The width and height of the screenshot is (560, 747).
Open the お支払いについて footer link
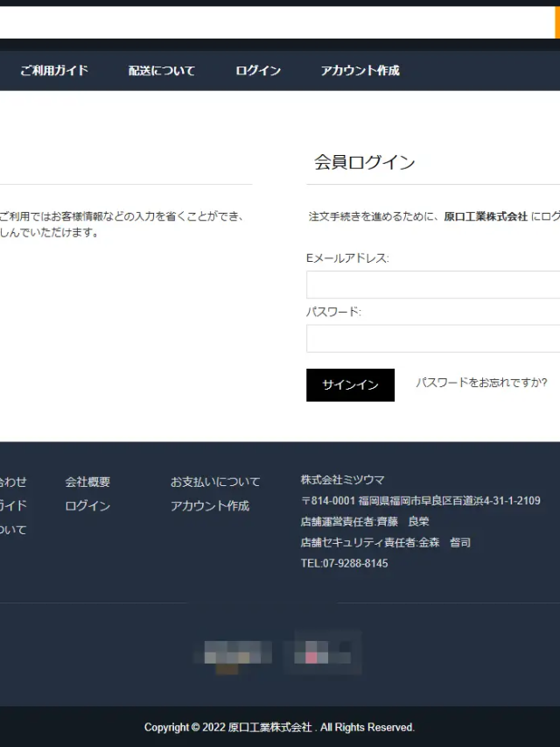tap(215, 482)
